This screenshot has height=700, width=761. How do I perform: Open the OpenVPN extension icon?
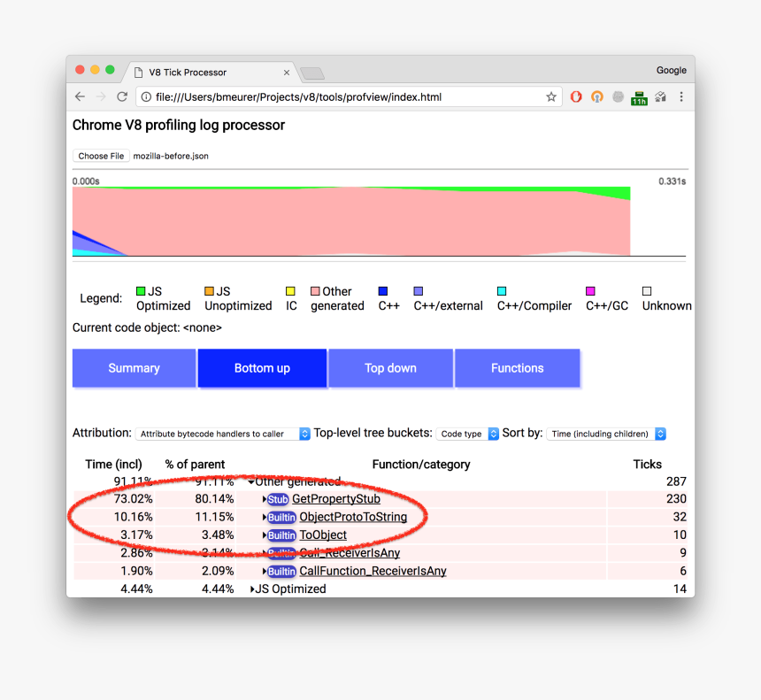click(597, 97)
